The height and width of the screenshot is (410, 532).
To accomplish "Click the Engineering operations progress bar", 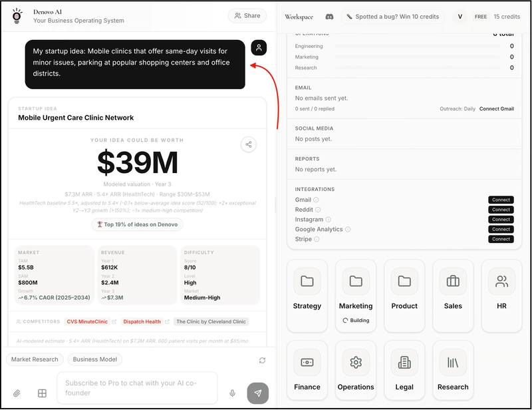I will pos(418,46).
